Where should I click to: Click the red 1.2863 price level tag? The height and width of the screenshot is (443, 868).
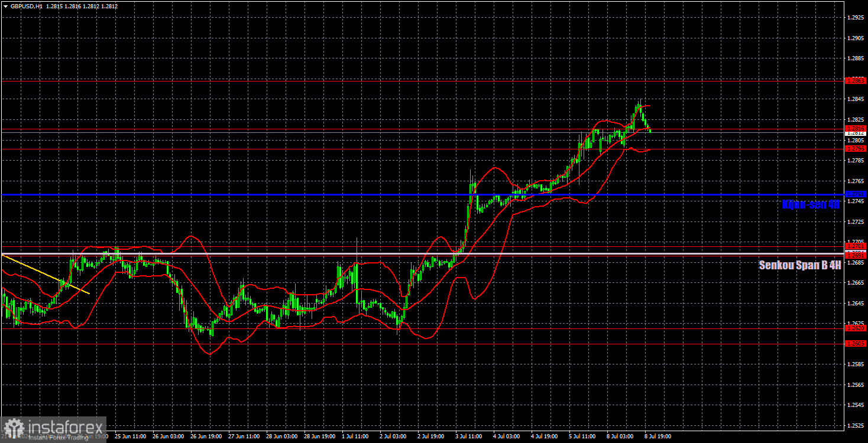click(855, 80)
